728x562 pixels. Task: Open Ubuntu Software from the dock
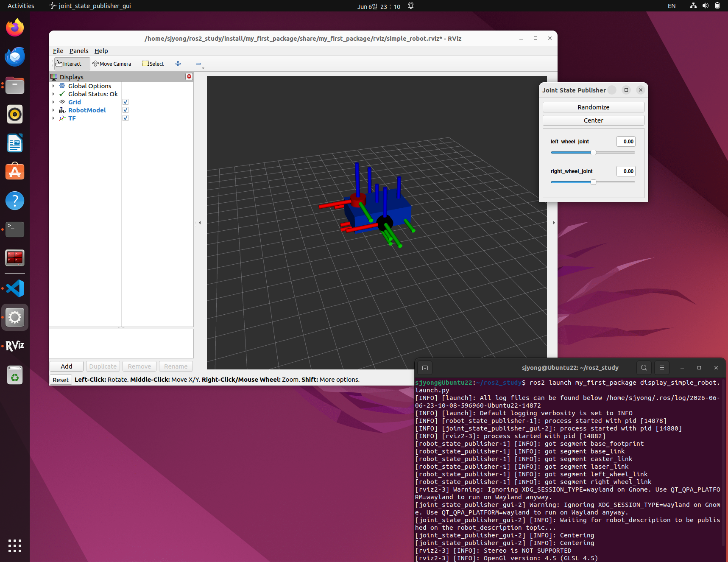[15, 172]
